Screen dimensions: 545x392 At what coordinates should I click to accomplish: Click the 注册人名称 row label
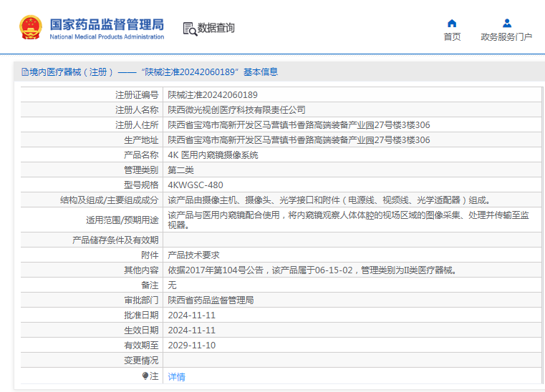(x=137, y=109)
